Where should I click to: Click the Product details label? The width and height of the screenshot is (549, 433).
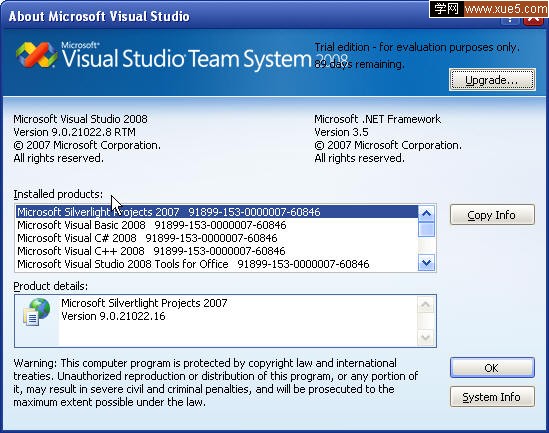coord(51,286)
